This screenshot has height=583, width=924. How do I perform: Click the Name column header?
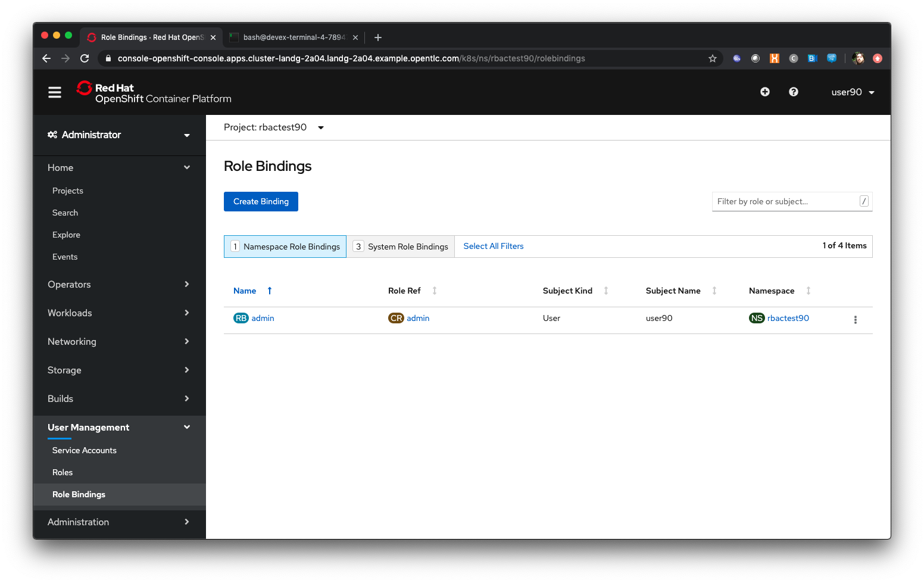[245, 291]
